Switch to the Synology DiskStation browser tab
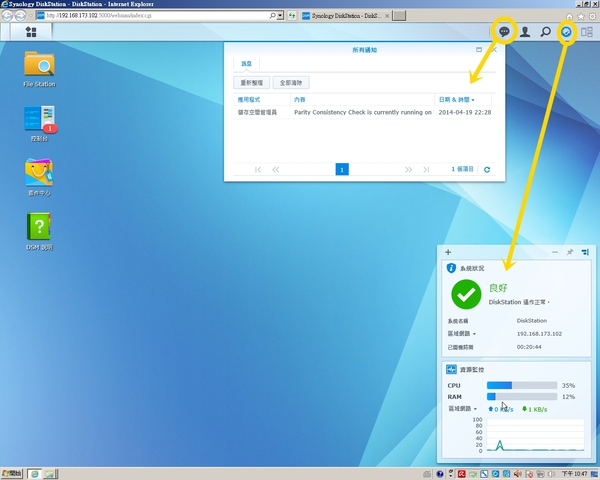600x480 pixels. tap(346, 16)
